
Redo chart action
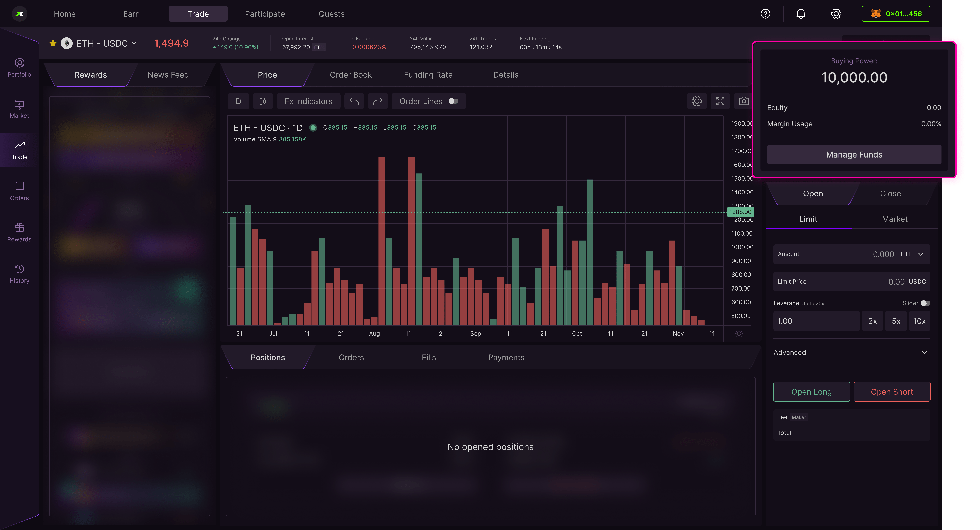[378, 101]
